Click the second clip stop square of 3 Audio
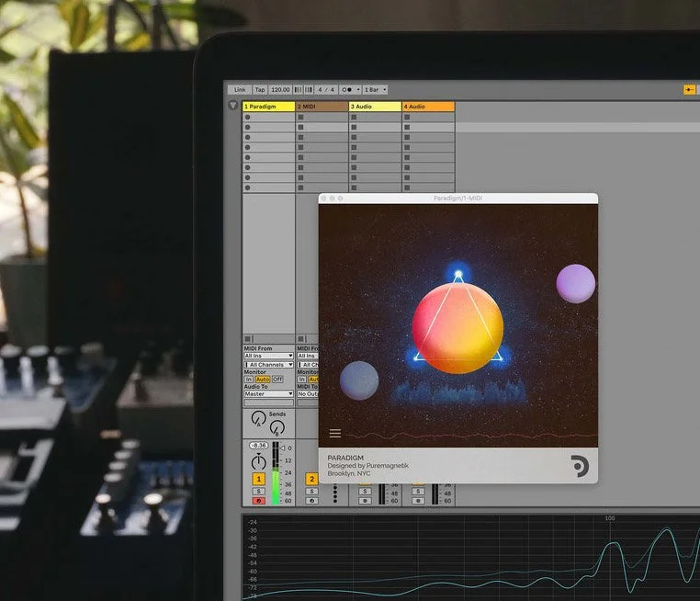 pos(354,127)
